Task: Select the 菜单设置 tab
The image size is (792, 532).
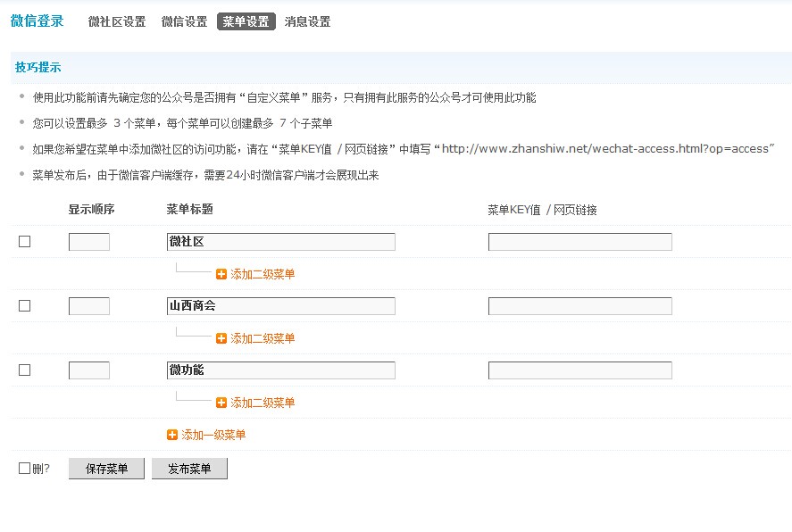Action: (246, 22)
